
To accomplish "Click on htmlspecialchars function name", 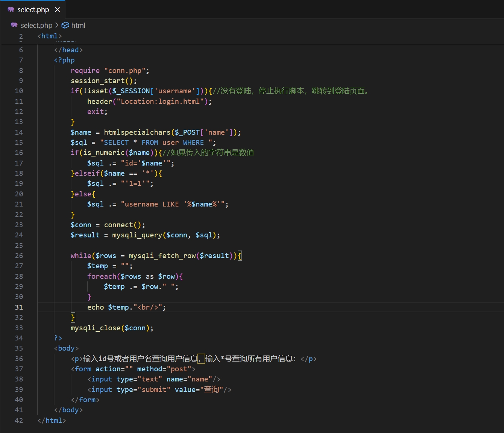I will (x=137, y=132).
